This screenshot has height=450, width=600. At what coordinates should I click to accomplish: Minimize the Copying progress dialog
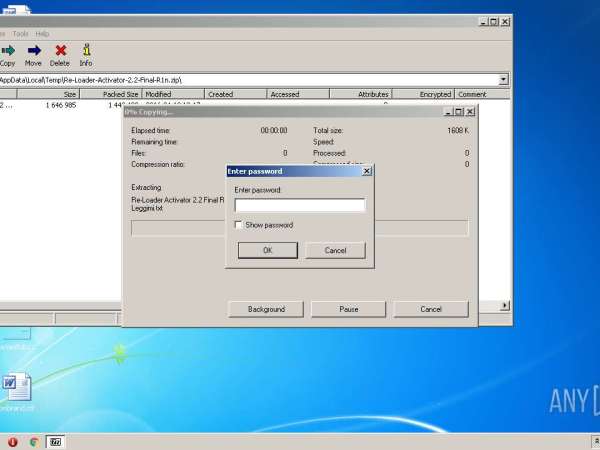pos(448,112)
